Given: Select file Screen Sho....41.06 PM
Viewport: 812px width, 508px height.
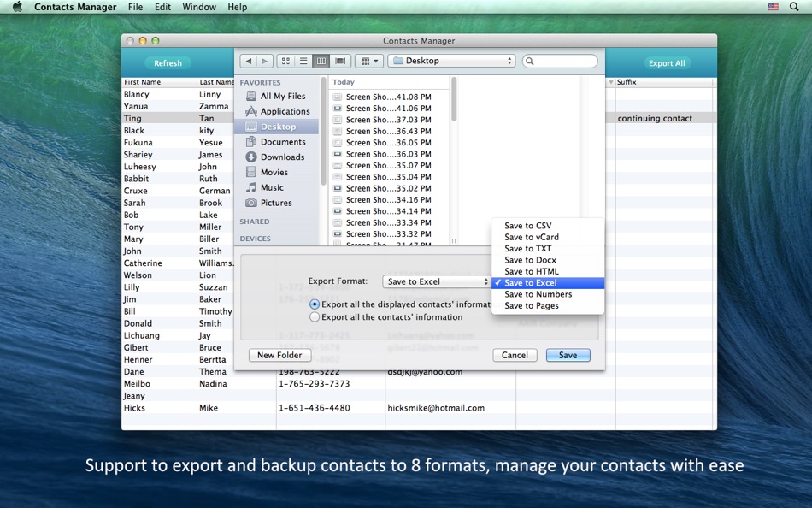Looking at the screenshot, I should [388, 109].
